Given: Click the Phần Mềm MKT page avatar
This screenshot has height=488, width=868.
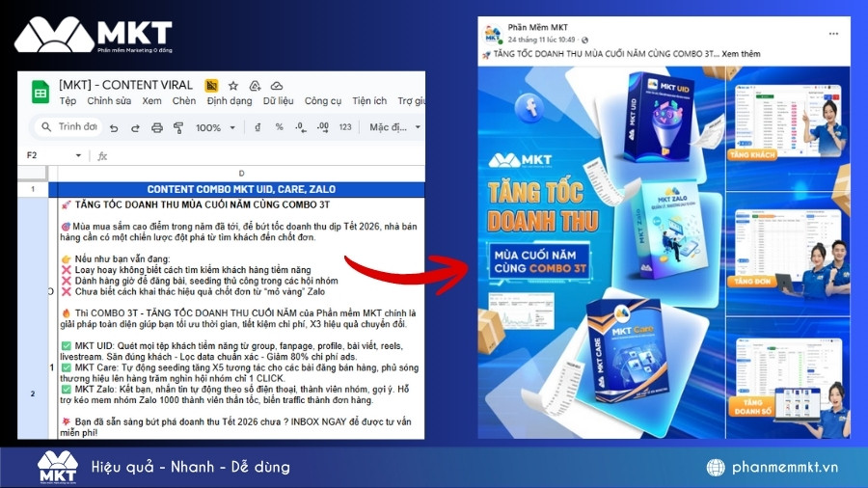Looking at the screenshot, I should point(493,33).
